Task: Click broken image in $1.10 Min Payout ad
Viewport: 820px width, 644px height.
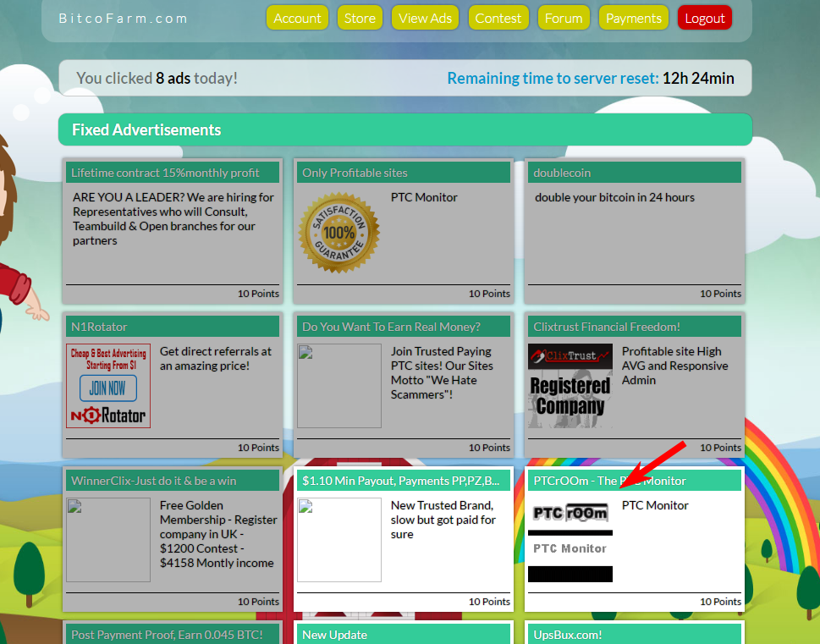Action: coord(339,539)
